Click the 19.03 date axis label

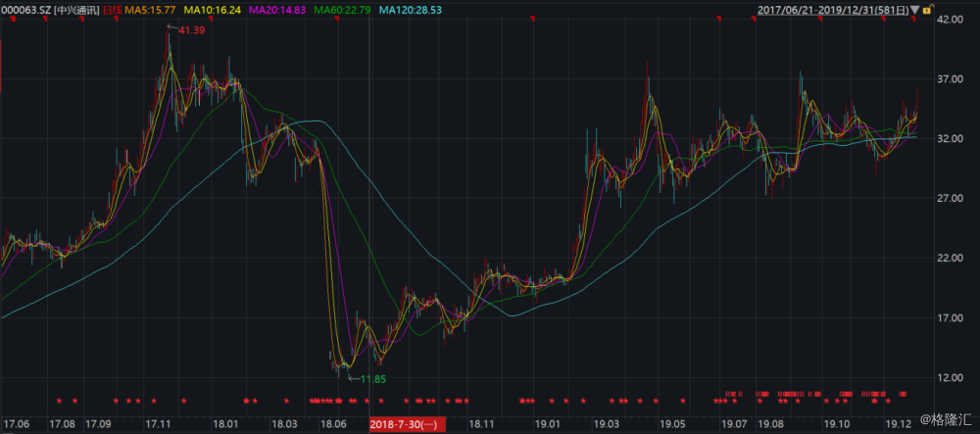(x=607, y=424)
